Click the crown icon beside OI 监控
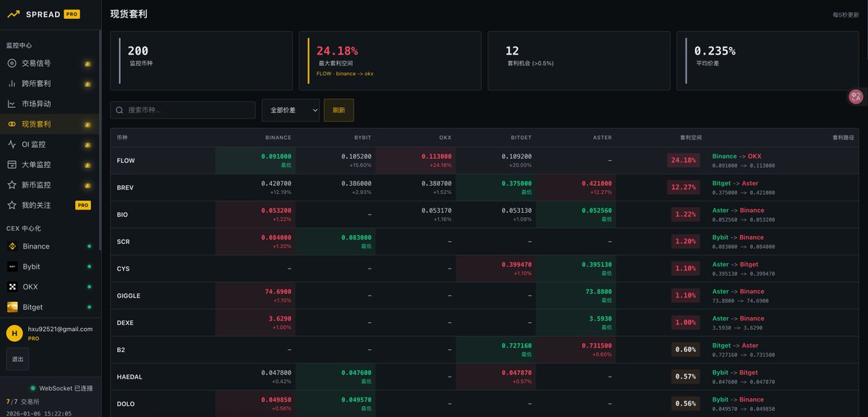The width and height of the screenshot is (868, 417). point(88,145)
